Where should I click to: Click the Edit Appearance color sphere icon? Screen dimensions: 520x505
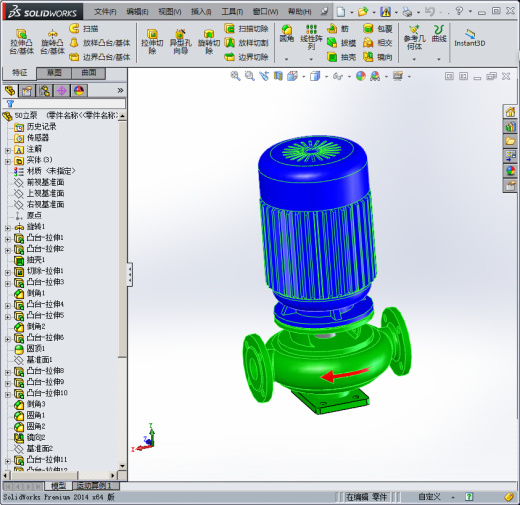point(361,76)
